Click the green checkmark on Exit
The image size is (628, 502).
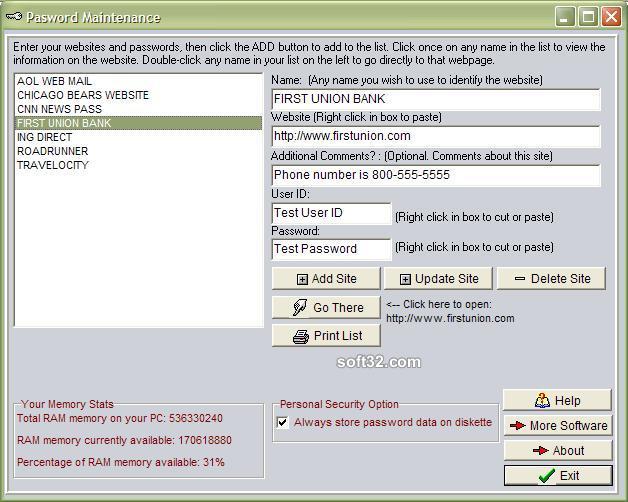point(547,476)
